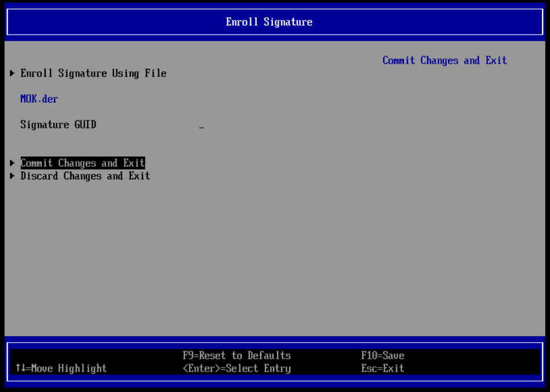
Task: Click the Move Highlight hint text
Action: pyautogui.click(x=68, y=368)
